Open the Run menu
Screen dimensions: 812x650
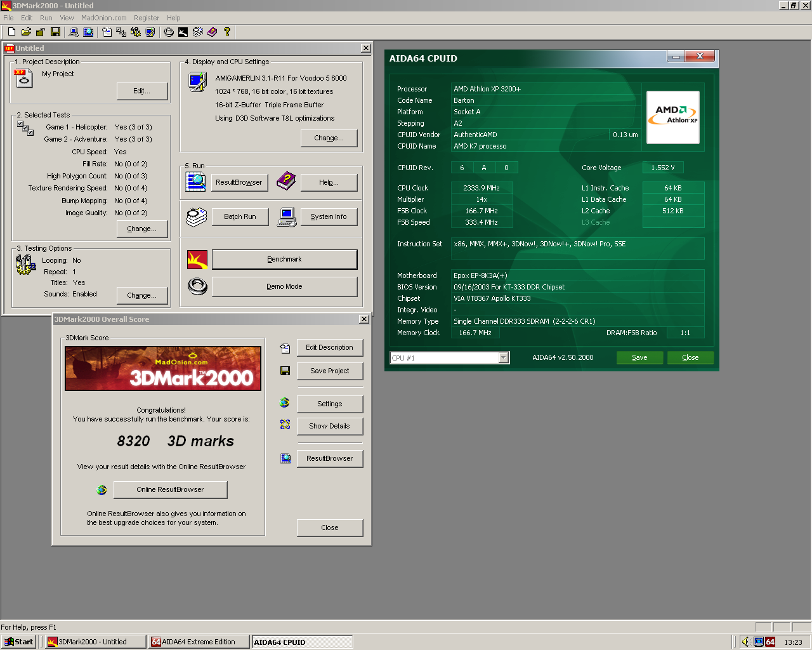click(x=46, y=18)
